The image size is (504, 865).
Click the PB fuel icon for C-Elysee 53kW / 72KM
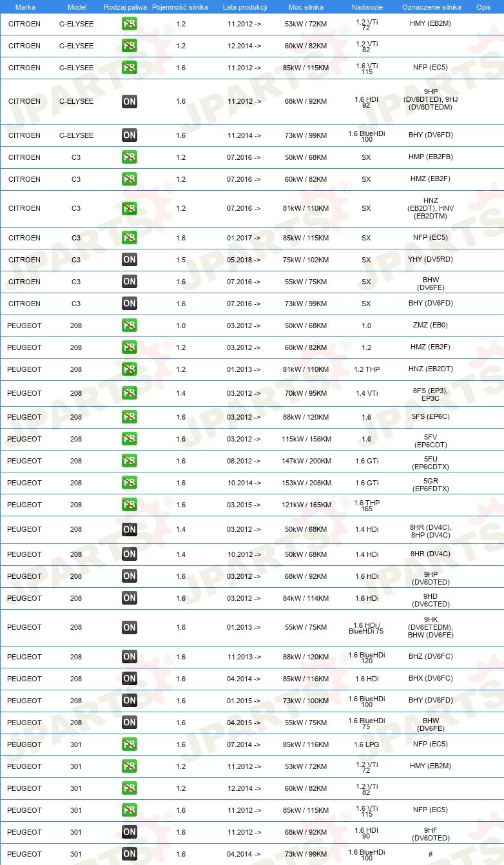pos(130,24)
